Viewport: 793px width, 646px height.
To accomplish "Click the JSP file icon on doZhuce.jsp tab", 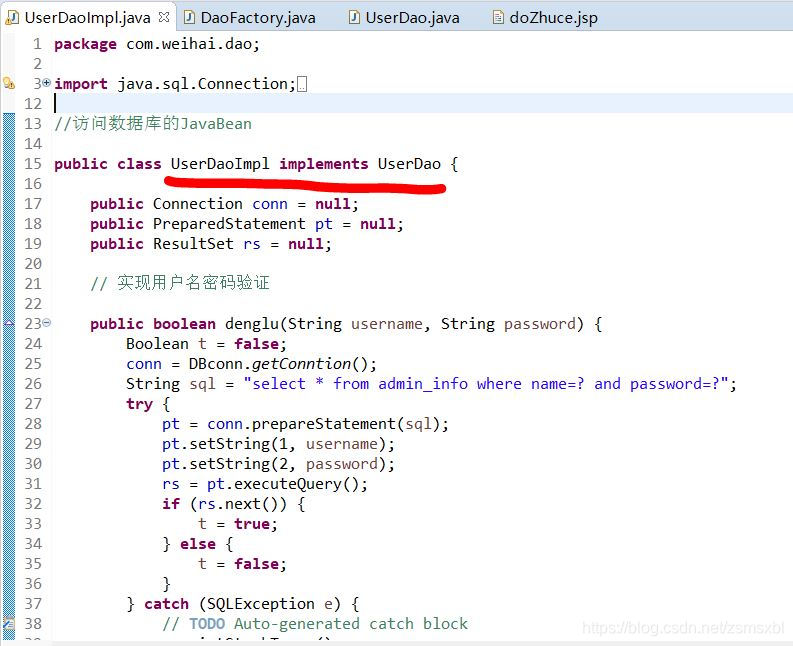I will (498, 18).
